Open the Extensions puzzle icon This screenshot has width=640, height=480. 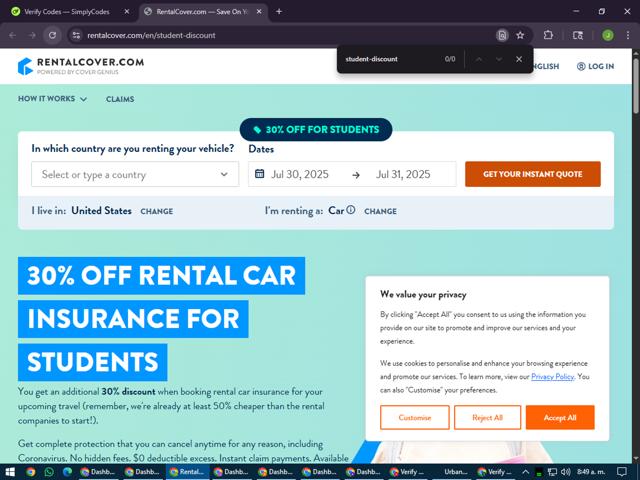[x=548, y=35]
